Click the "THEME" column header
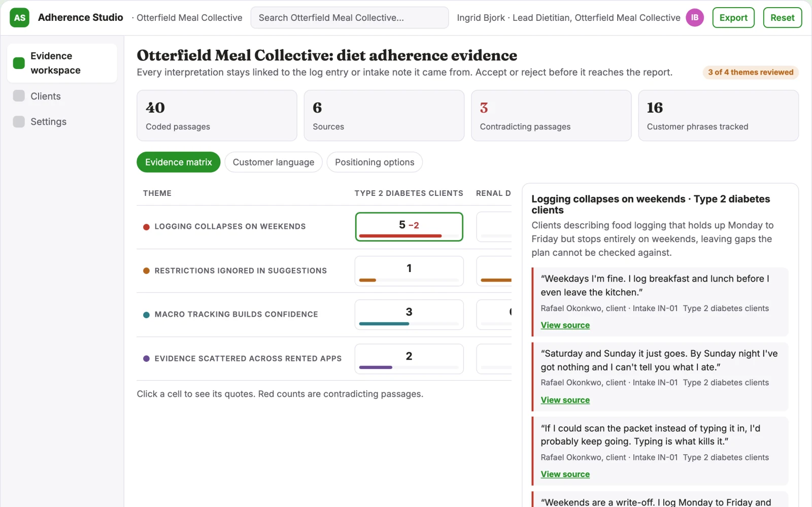The image size is (812, 507). [x=157, y=193]
